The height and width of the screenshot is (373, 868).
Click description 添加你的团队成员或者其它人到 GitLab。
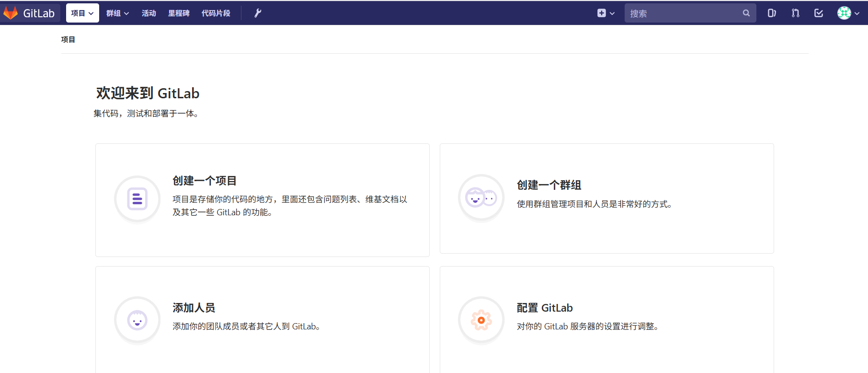click(x=247, y=326)
